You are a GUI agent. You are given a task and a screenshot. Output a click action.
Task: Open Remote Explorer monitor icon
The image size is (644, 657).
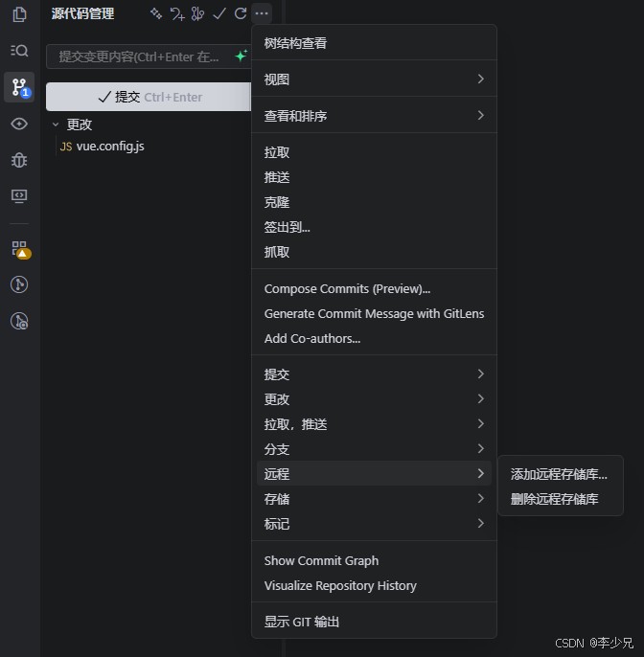tap(19, 196)
